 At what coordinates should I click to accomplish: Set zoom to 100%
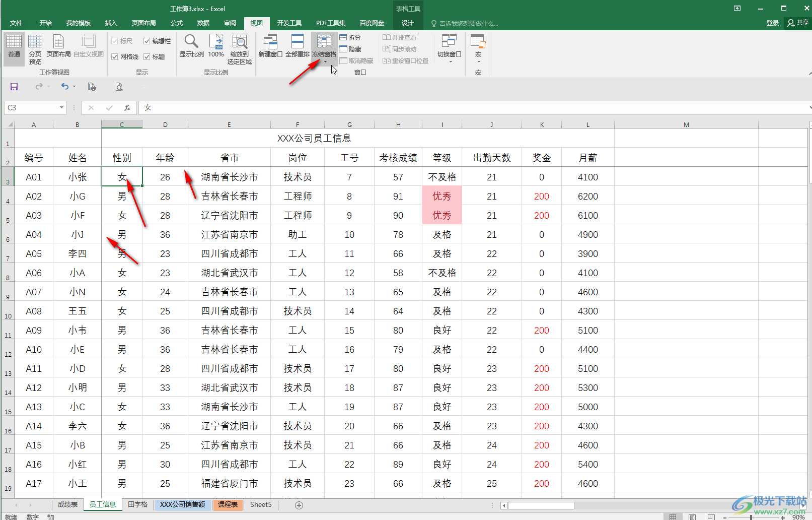pyautogui.click(x=216, y=46)
